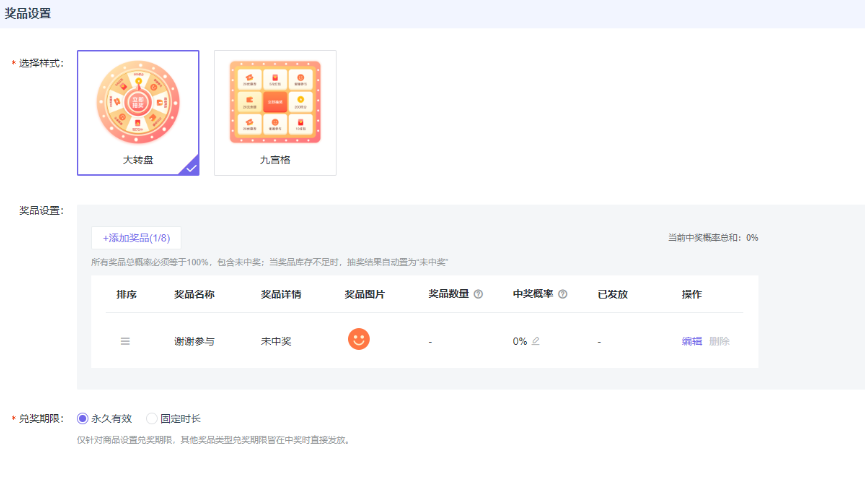Click 删除 link in the 操作 column
This screenshot has height=481, width=865.
(719, 341)
